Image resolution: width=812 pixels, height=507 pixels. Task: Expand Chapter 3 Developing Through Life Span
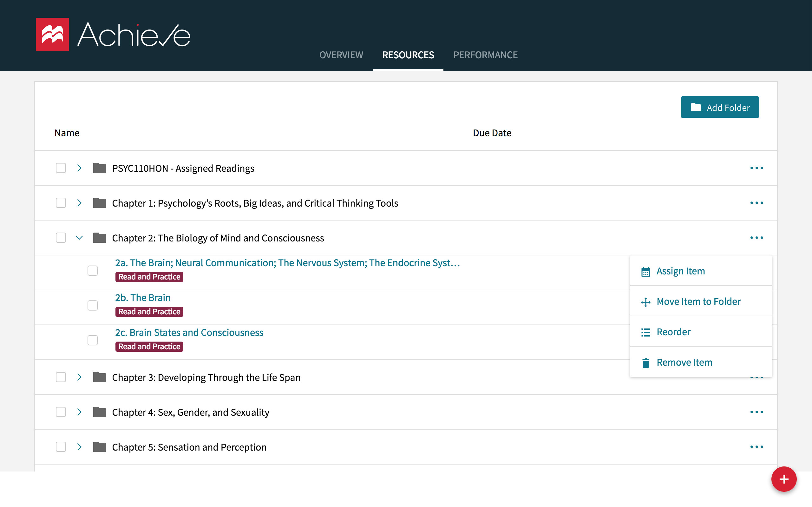[x=79, y=377]
